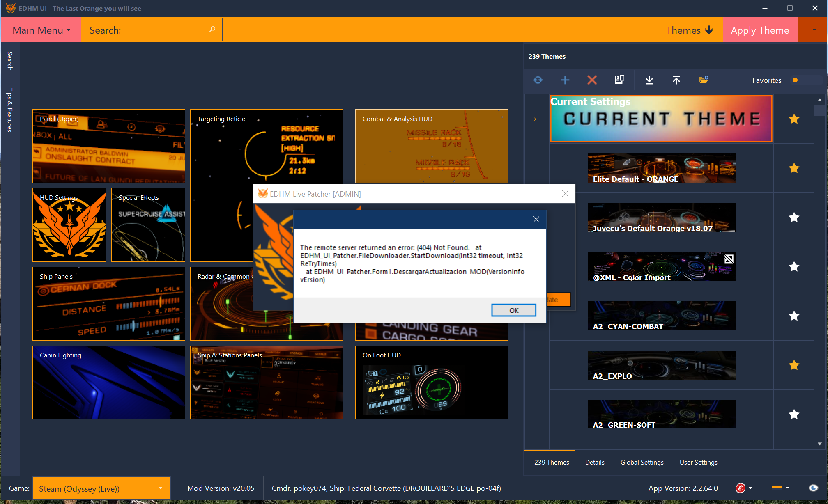Screen dimensions: 828x504
Task: Toggle favorite star for A2_EXPLO
Action: 794,365
